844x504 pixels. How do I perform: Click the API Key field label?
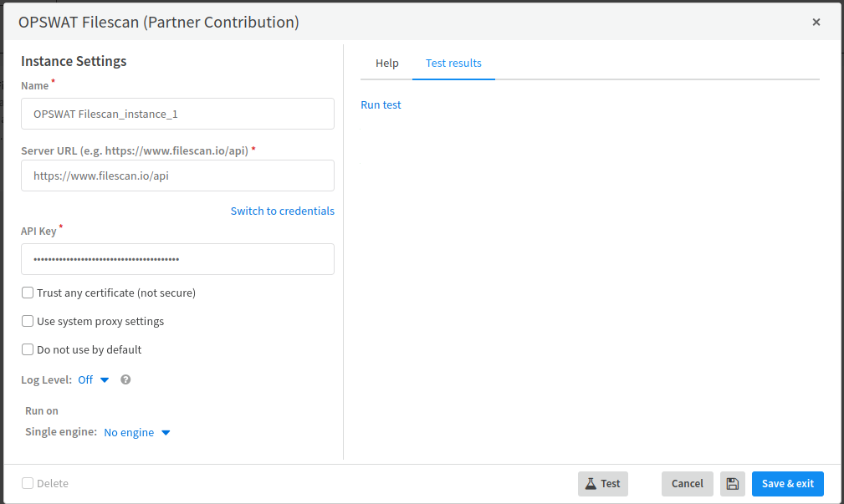(x=38, y=232)
